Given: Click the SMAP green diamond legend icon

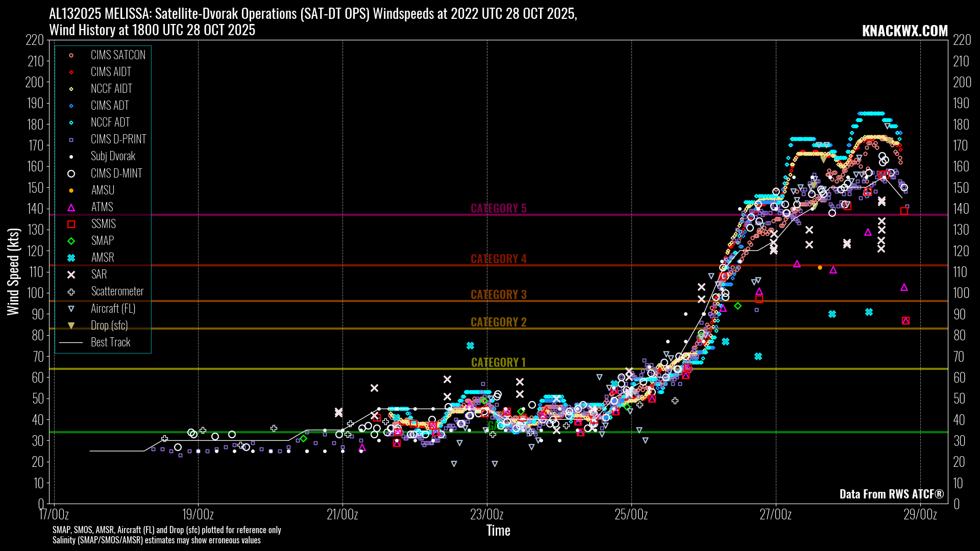Looking at the screenshot, I should (71, 241).
